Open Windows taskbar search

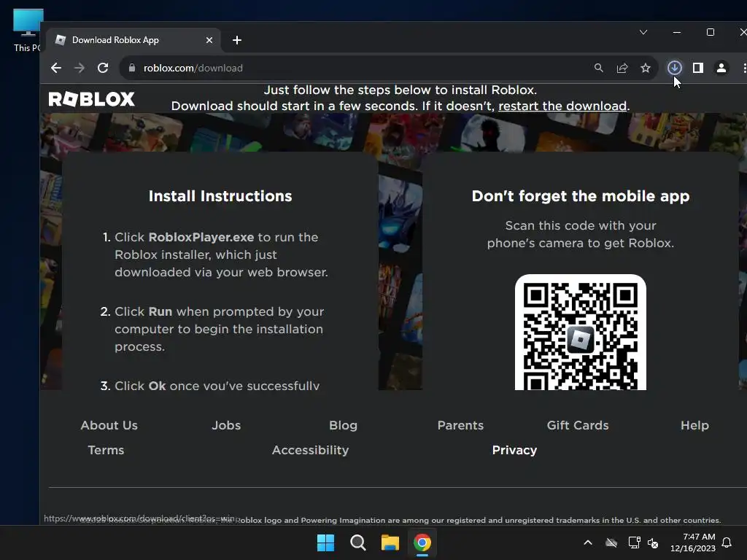tap(357, 542)
